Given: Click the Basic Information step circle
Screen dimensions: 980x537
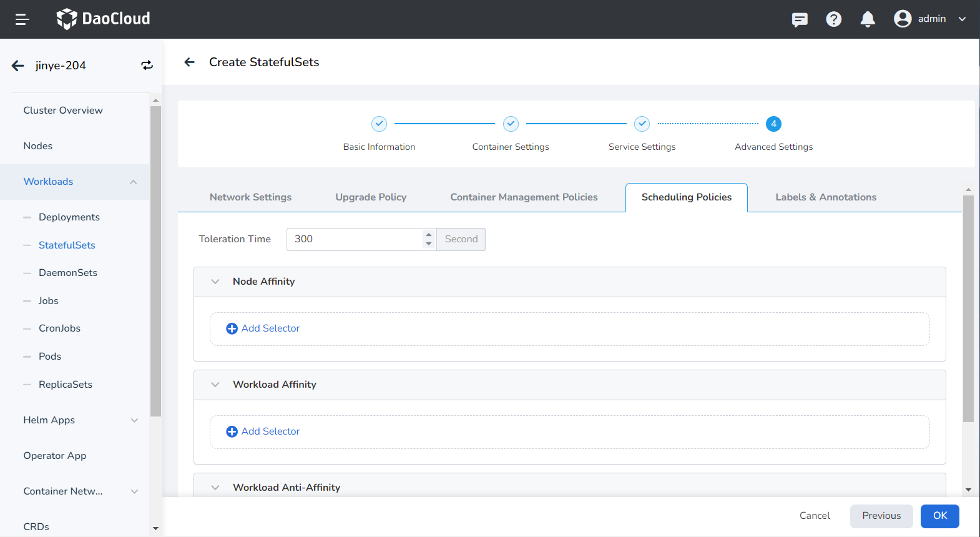Looking at the screenshot, I should click(379, 124).
